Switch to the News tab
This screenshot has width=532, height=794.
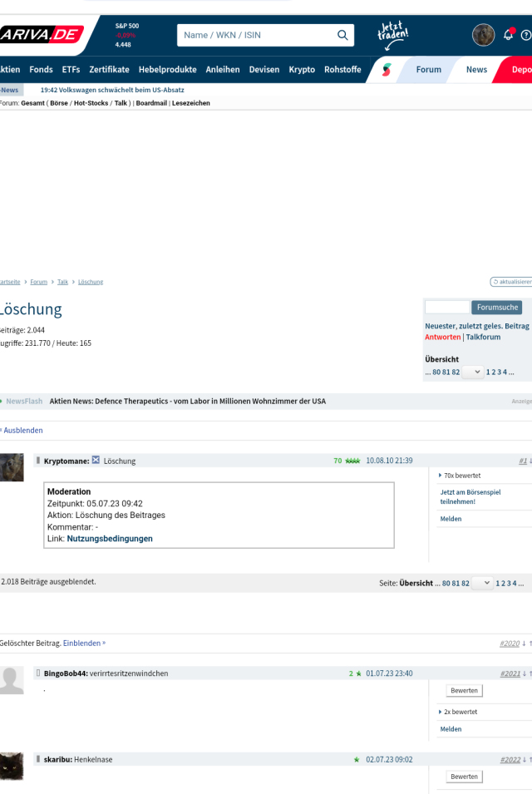tap(476, 69)
